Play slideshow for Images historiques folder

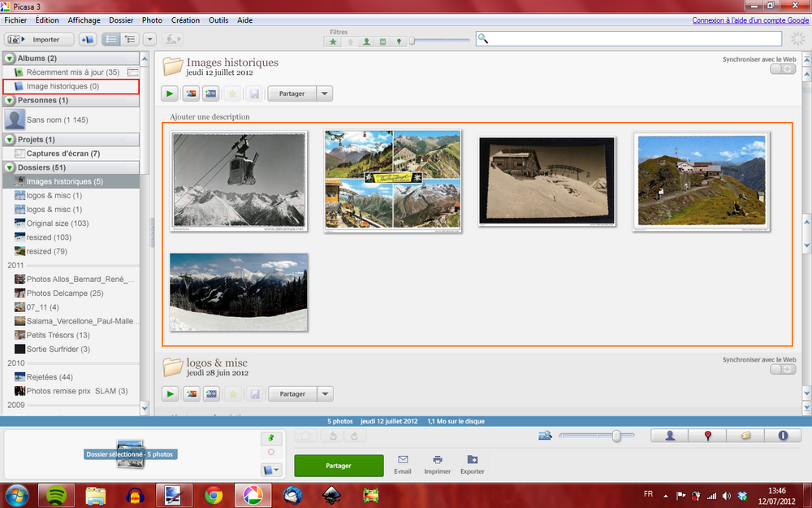tap(170, 93)
